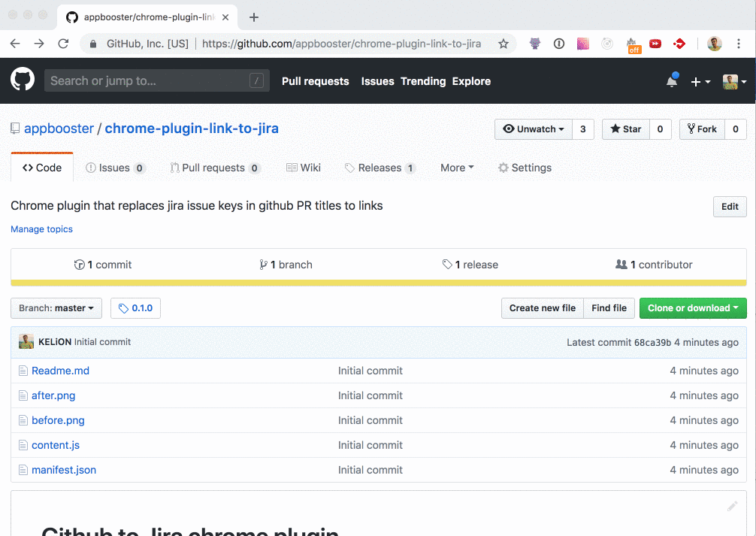Screen dimensions: 756x536
Task: Open Issues in top navigation
Action: click(x=377, y=81)
